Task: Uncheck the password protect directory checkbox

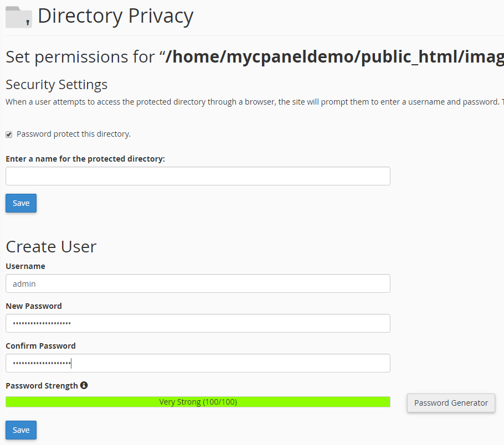Action: (x=9, y=134)
